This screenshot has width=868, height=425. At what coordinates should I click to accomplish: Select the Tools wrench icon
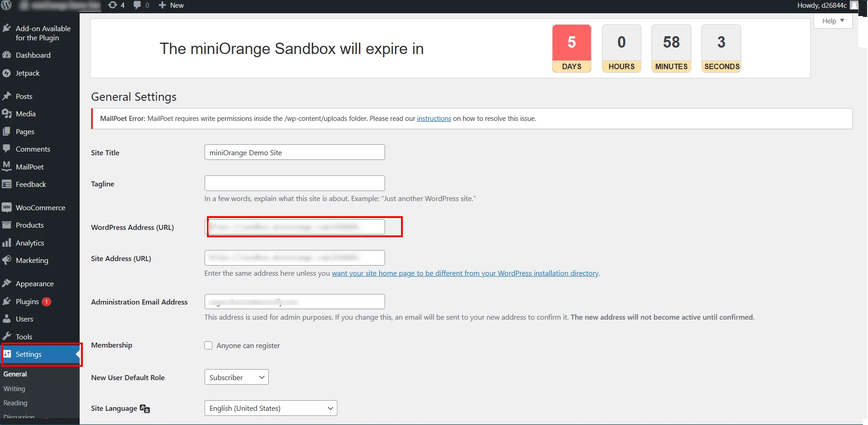pos(7,337)
